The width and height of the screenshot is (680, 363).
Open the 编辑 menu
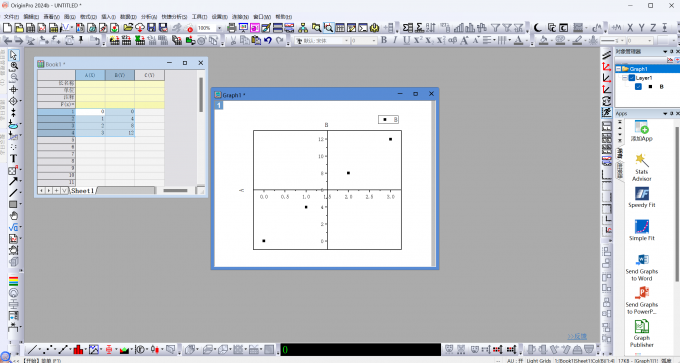click(31, 17)
